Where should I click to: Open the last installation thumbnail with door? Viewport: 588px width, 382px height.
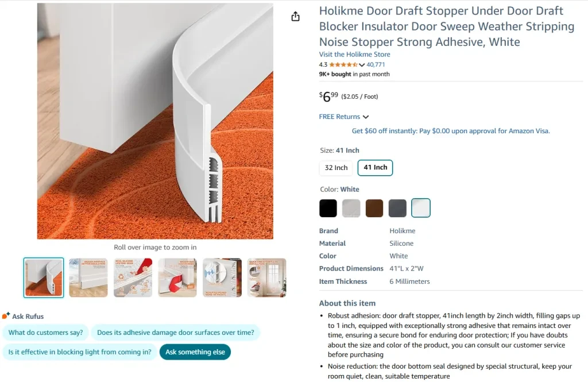(266, 277)
